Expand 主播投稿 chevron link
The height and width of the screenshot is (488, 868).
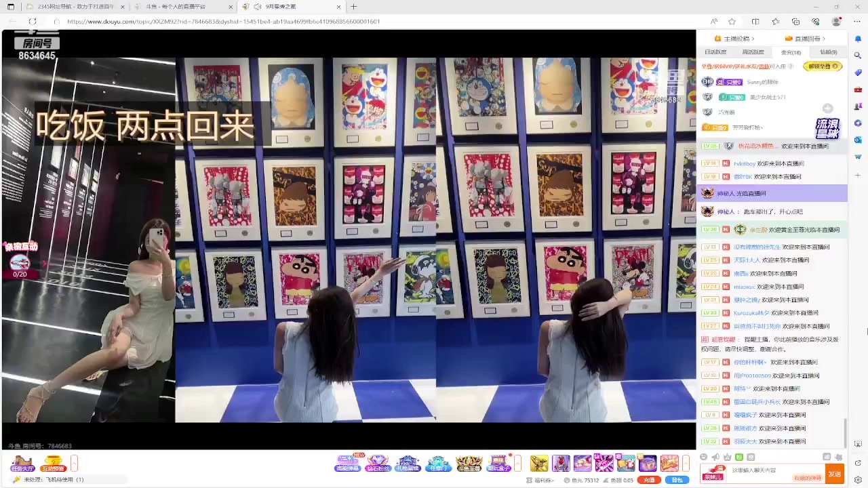pos(739,39)
